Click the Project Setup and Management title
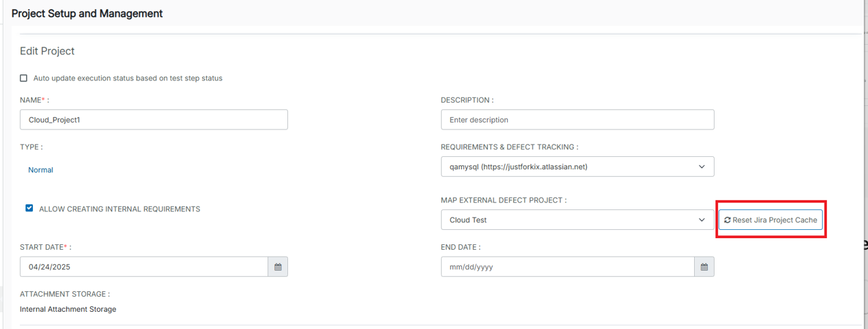Viewport: 868px width, 329px height. click(x=87, y=14)
